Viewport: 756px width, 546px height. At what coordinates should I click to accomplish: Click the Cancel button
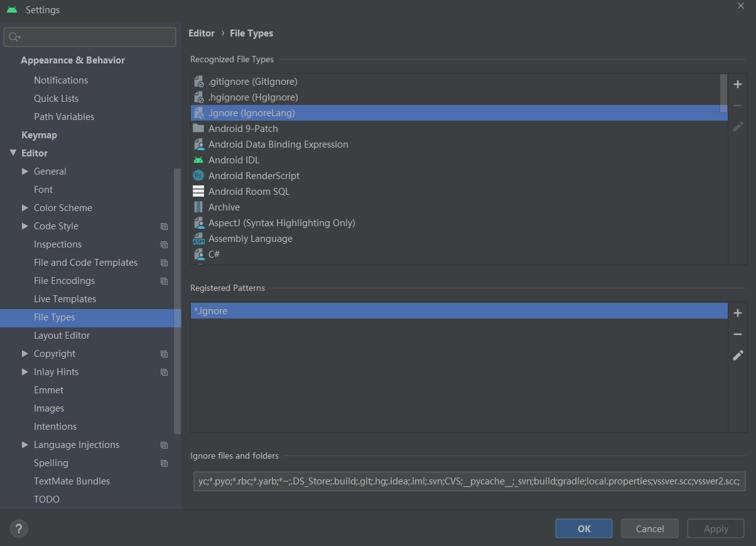coord(650,528)
